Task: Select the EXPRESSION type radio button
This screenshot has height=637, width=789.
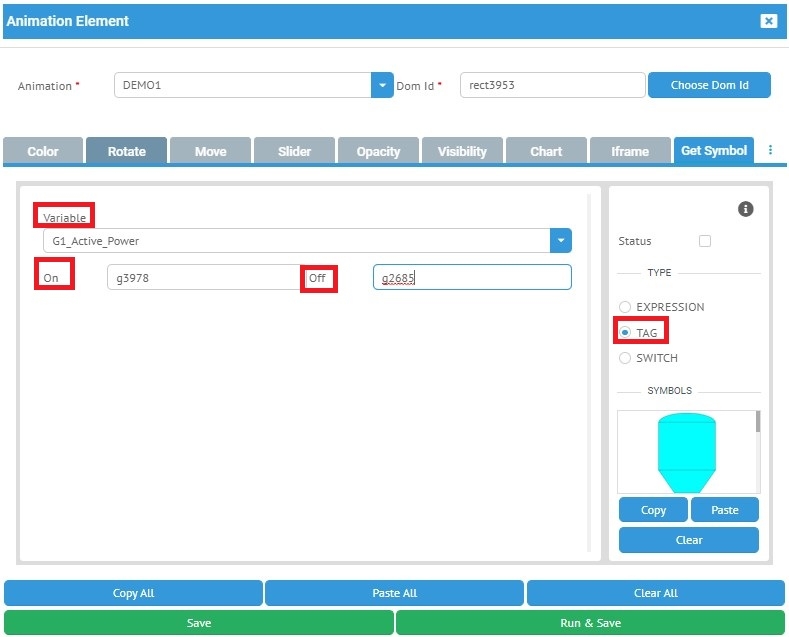Action: coord(626,307)
